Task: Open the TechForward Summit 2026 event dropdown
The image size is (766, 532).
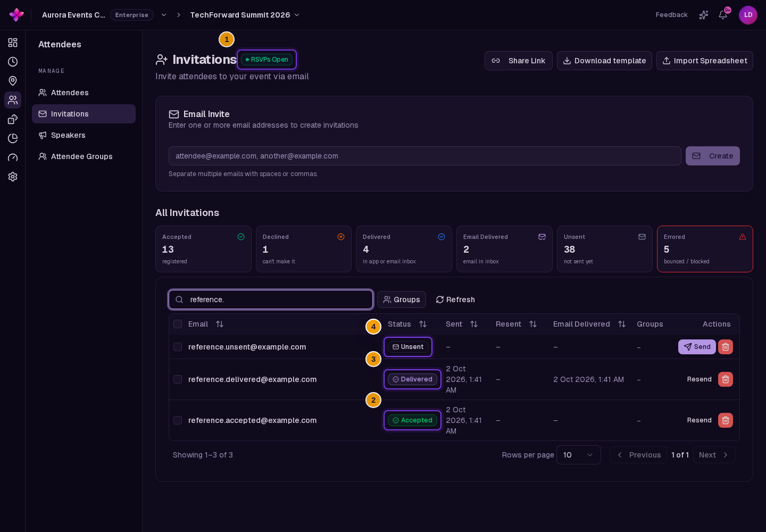Action: pyautogui.click(x=245, y=15)
